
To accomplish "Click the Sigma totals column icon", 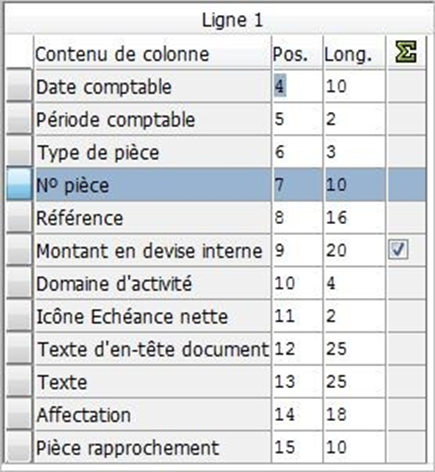I will tap(406, 52).
